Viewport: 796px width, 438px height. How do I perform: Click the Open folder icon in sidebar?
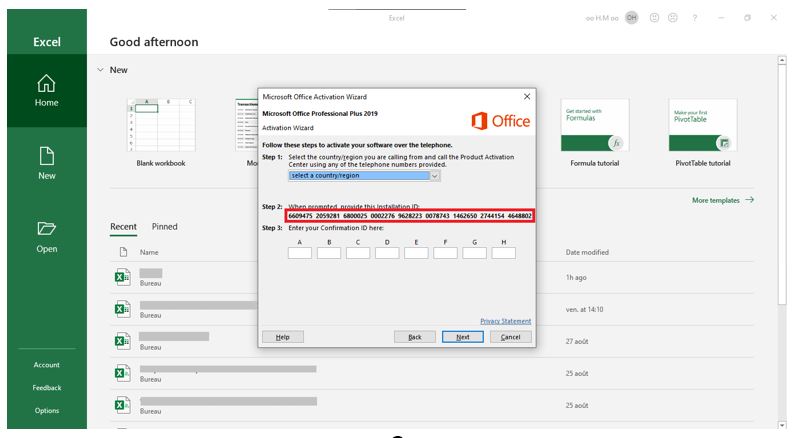pyautogui.click(x=47, y=229)
